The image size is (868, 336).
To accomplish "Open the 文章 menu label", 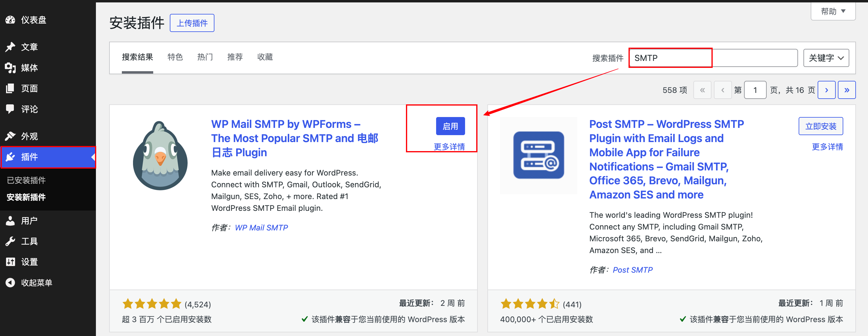I will pyautogui.click(x=29, y=47).
